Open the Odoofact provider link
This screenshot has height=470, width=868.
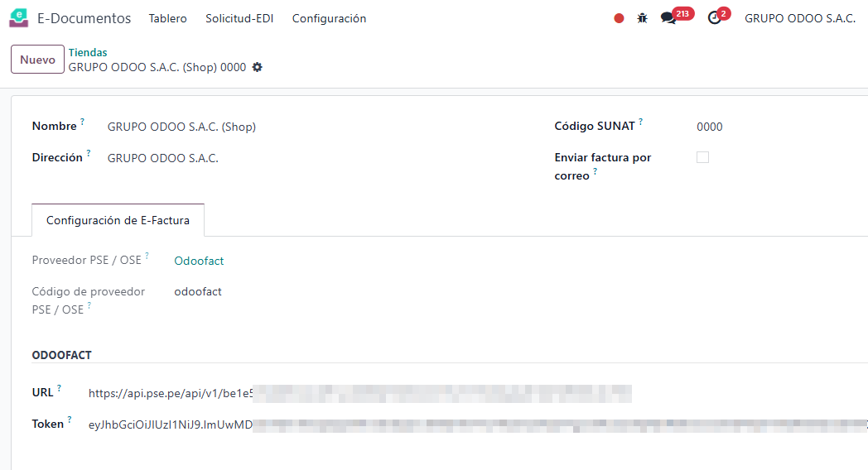(199, 261)
